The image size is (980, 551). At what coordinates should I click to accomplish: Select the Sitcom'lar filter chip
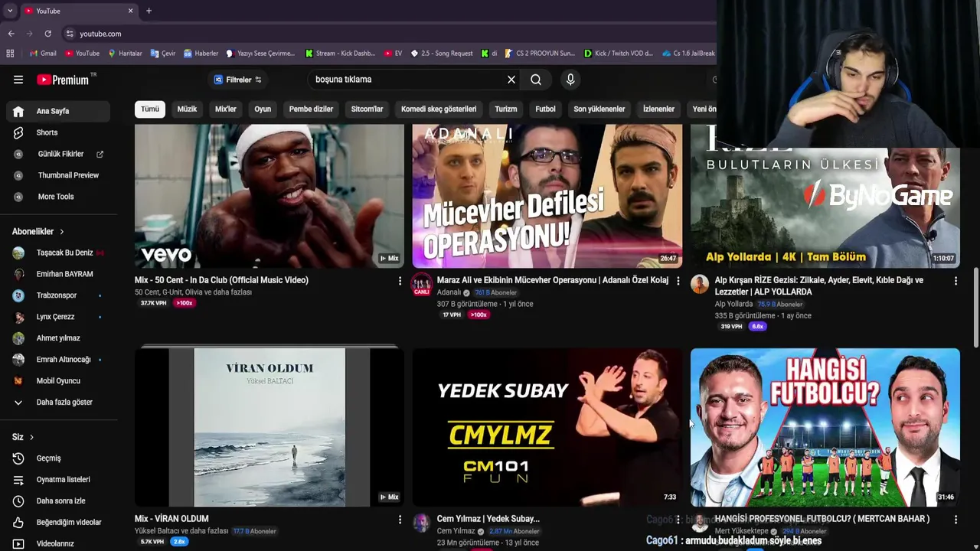(367, 109)
